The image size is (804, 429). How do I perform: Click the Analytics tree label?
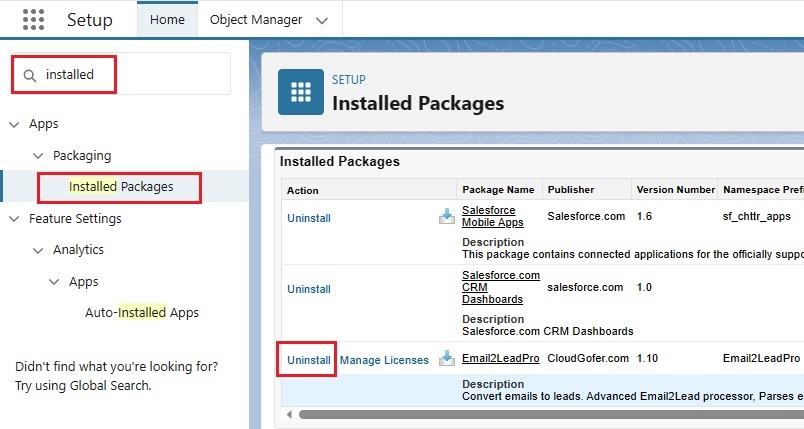[x=78, y=250]
